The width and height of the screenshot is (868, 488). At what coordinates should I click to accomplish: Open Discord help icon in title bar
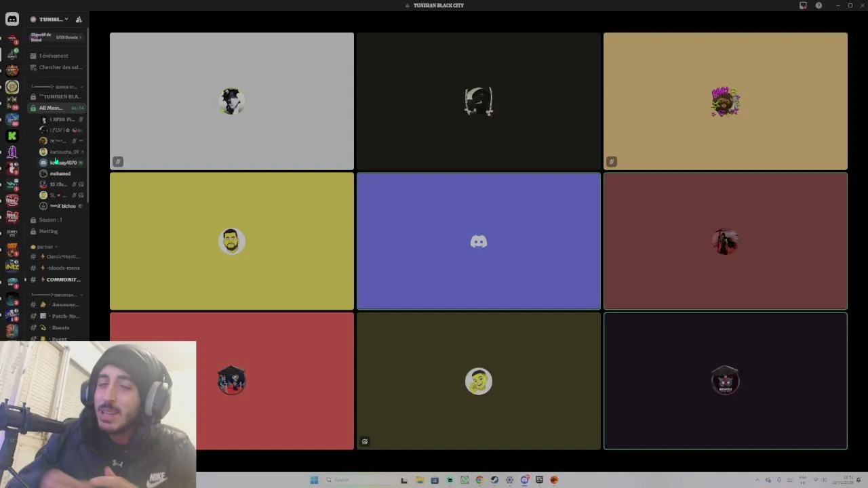pyautogui.click(x=818, y=5)
